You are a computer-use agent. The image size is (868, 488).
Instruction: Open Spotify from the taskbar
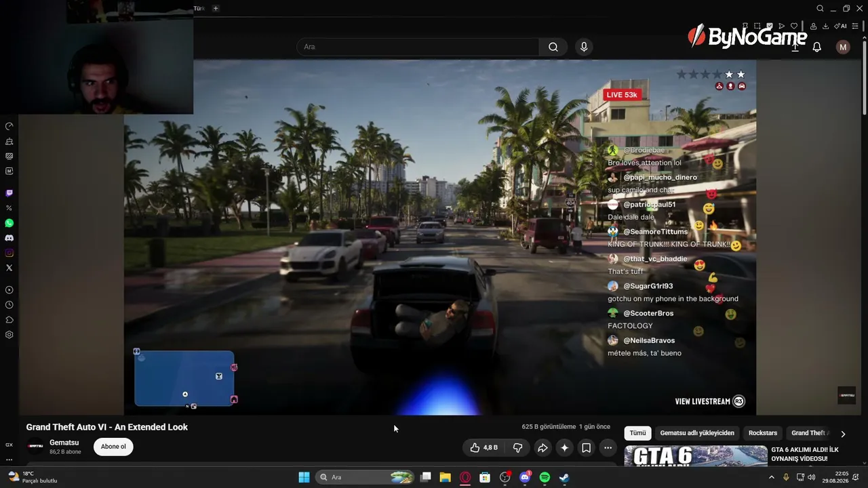545,477
